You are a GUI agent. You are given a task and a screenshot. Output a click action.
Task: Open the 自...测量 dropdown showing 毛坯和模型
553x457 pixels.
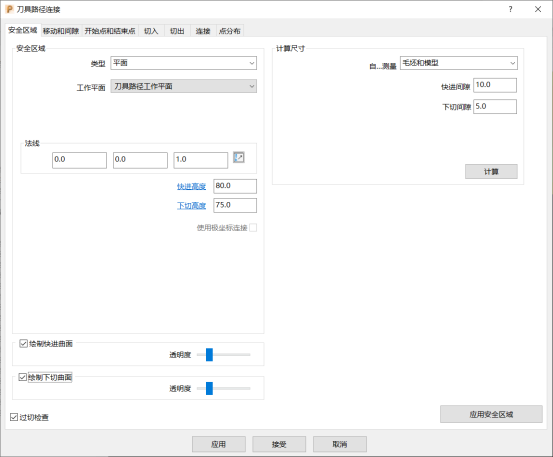458,63
